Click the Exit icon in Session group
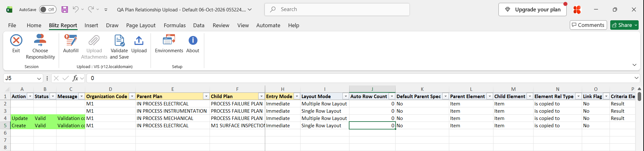Image resolution: width=644 pixels, height=151 pixels. pos(16,41)
